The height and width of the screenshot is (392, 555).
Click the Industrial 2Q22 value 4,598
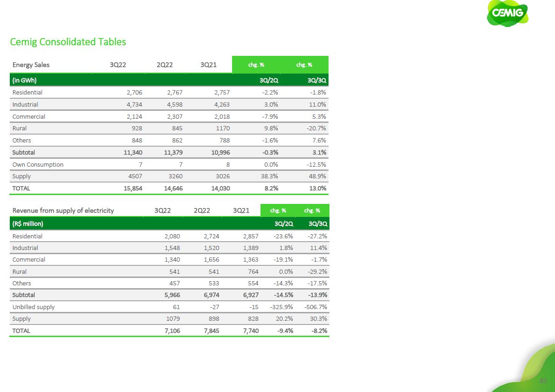pos(174,105)
